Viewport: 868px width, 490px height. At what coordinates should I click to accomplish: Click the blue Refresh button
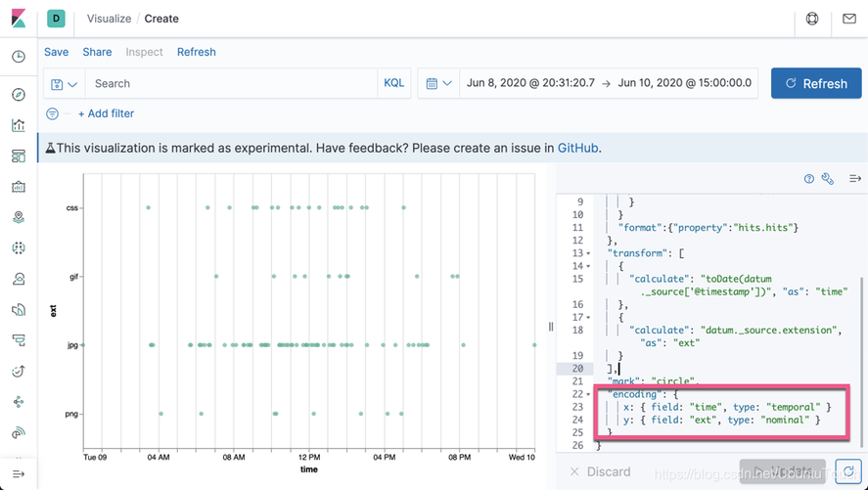point(816,83)
